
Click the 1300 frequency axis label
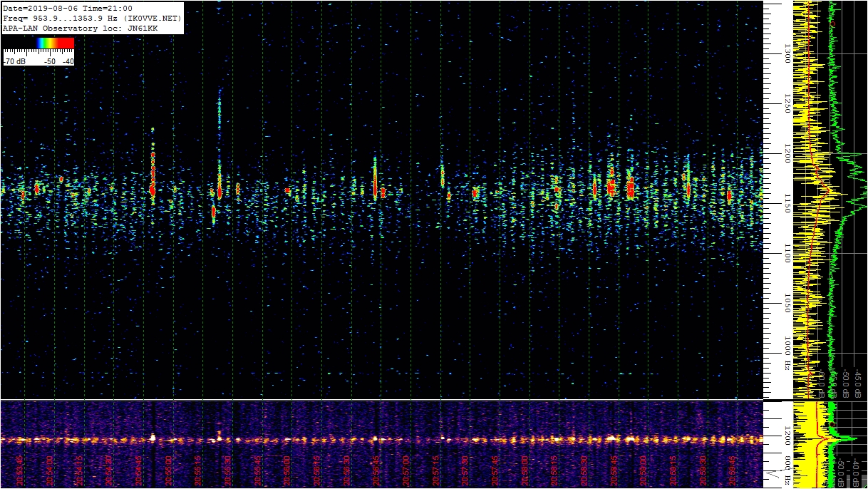click(787, 54)
